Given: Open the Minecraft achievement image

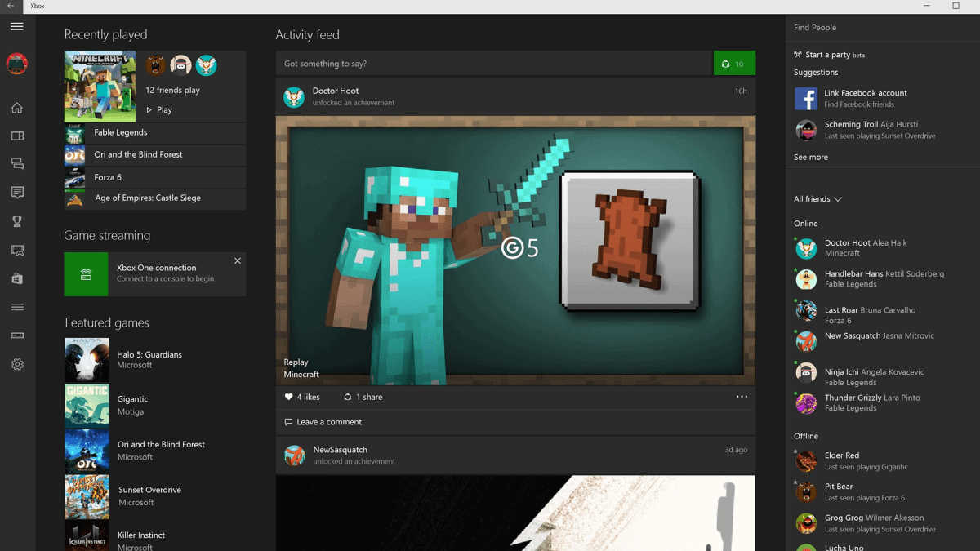Looking at the screenshot, I should point(515,250).
